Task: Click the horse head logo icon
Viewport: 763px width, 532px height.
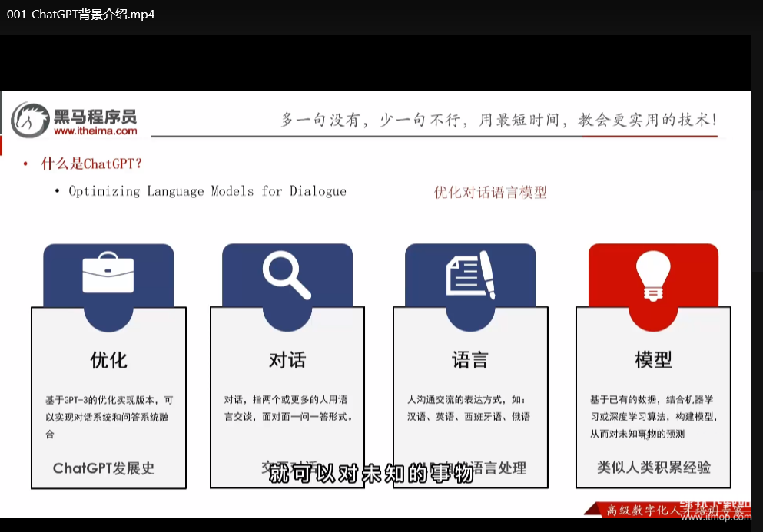Action: pyautogui.click(x=29, y=120)
